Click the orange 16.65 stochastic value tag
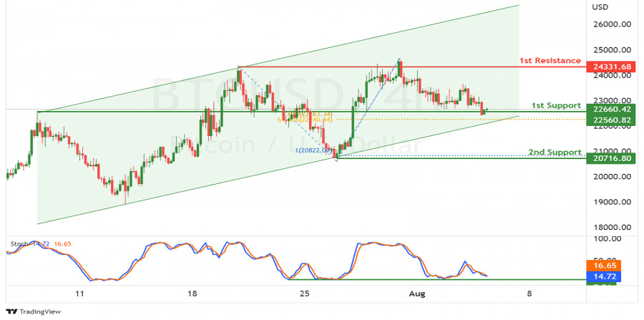Image resolution: width=644 pixels, height=320 pixels. point(604,266)
